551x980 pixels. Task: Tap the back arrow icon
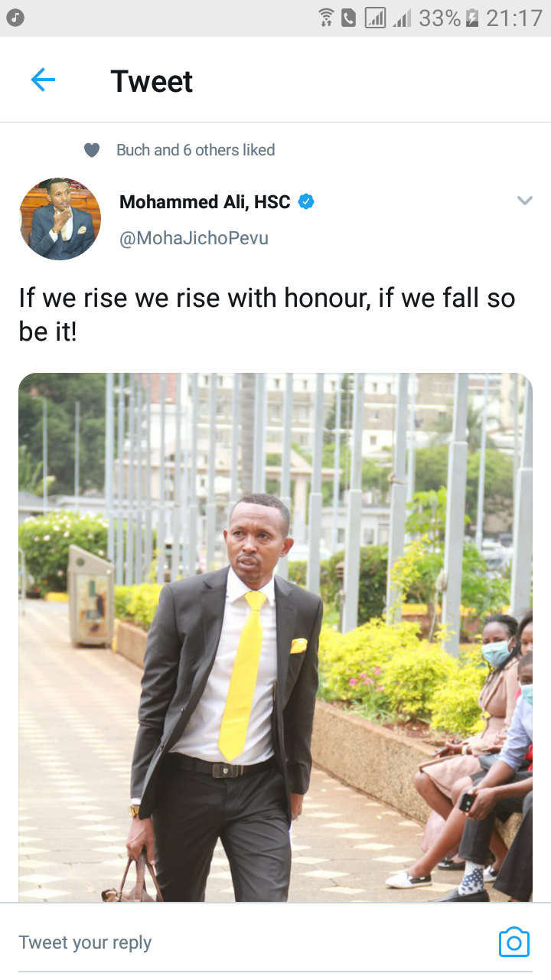click(x=43, y=80)
